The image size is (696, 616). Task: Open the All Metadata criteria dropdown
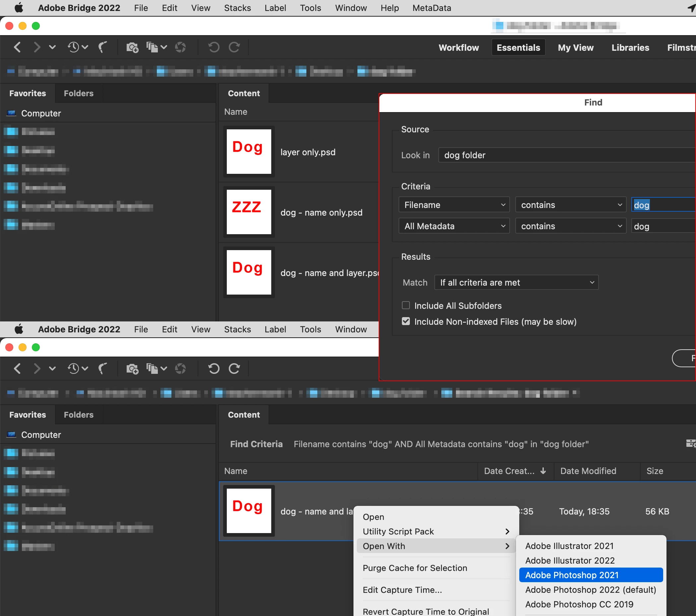(454, 226)
